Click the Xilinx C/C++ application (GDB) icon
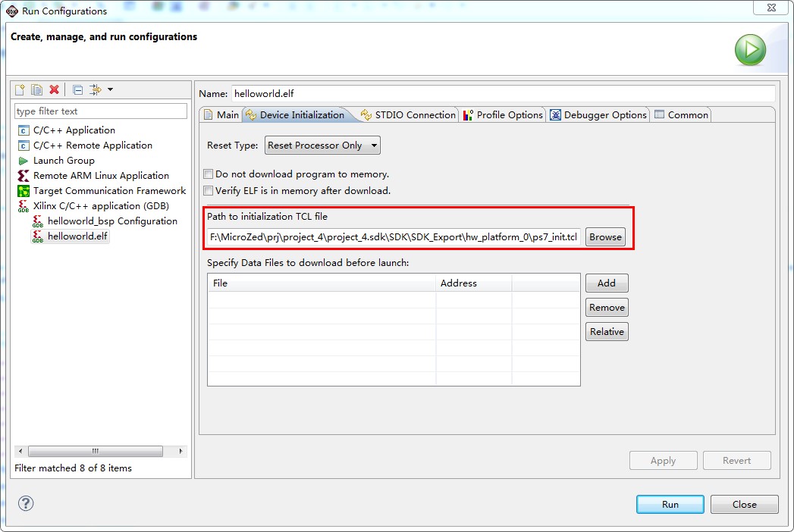 24,206
